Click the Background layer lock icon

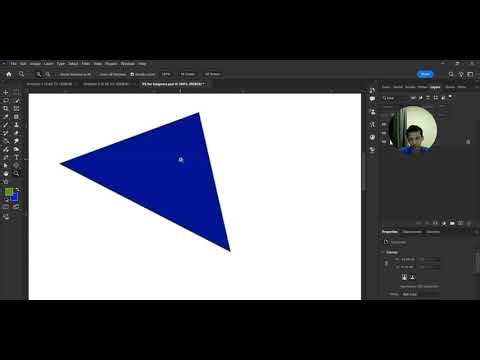(468, 142)
